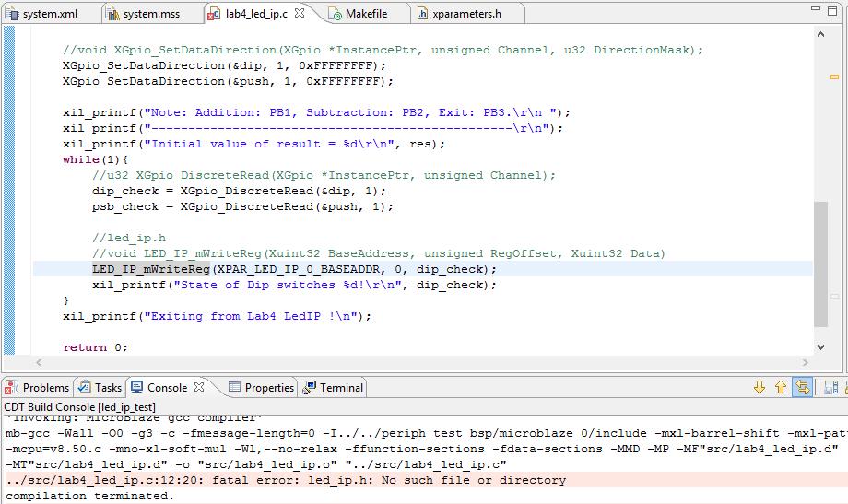
Task: Click the 'State of Dip switches' printf line
Action: coord(294,285)
